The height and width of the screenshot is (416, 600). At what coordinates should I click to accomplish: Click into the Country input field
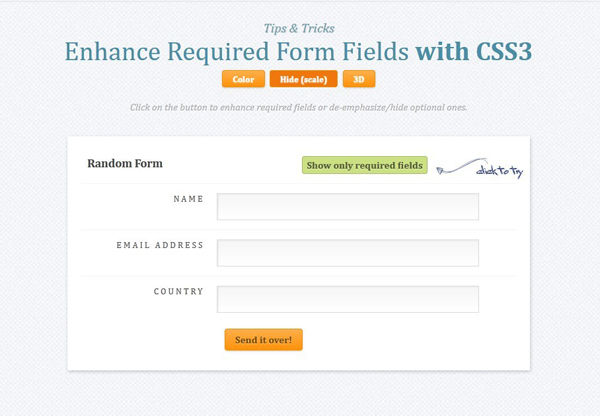coord(347,299)
